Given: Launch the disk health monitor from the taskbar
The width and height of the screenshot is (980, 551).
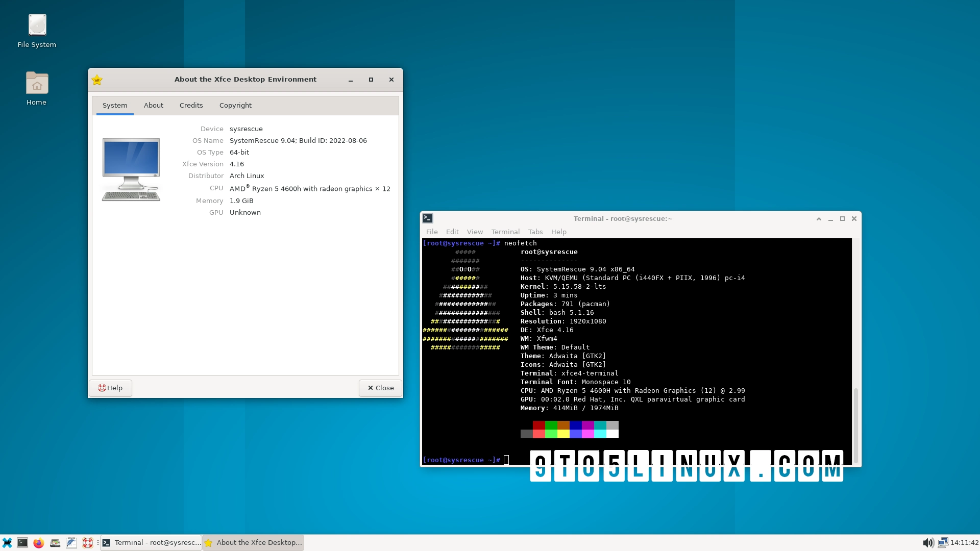Looking at the screenshot, I should (x=54, y=543).
